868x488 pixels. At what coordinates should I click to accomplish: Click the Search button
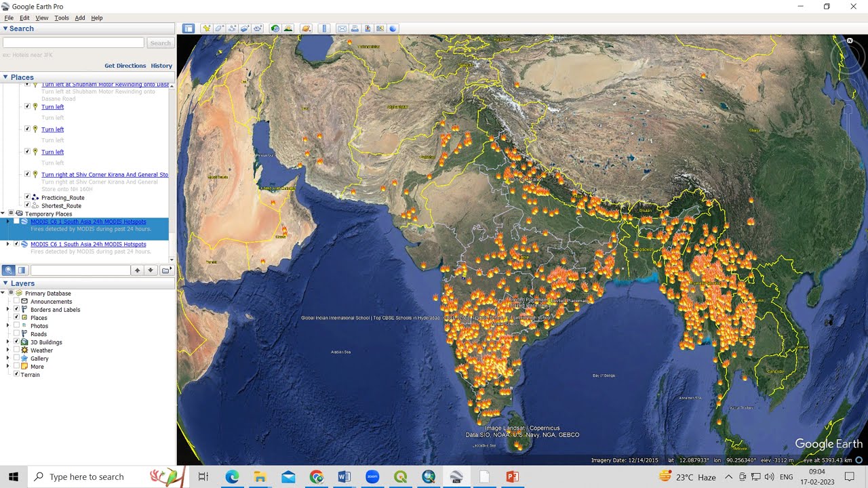[161, 43]
